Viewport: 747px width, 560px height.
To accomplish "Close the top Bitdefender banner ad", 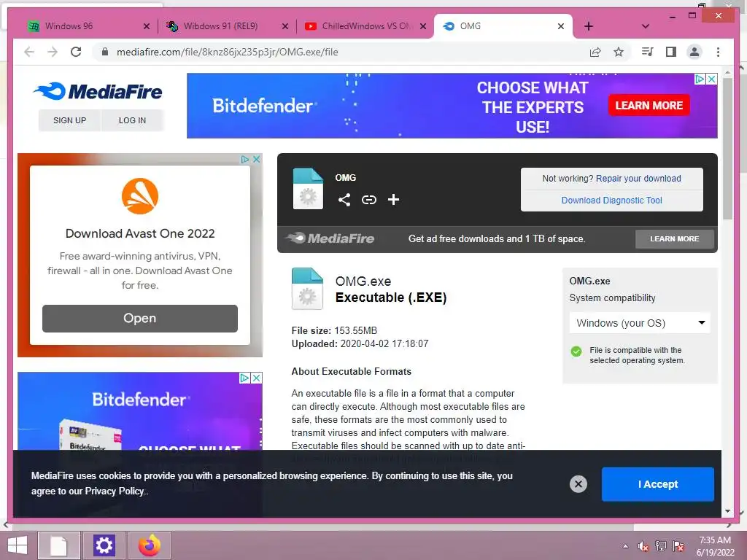I will [x=712, y=79].
